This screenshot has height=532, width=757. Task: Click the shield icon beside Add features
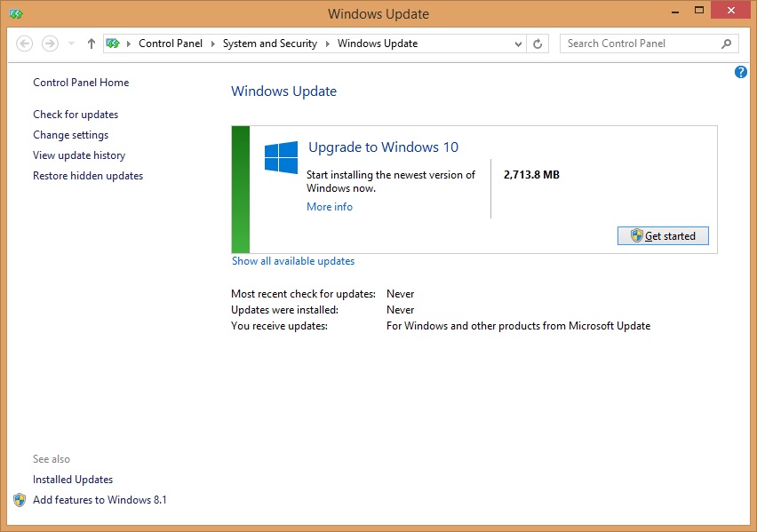pos(20,500)
